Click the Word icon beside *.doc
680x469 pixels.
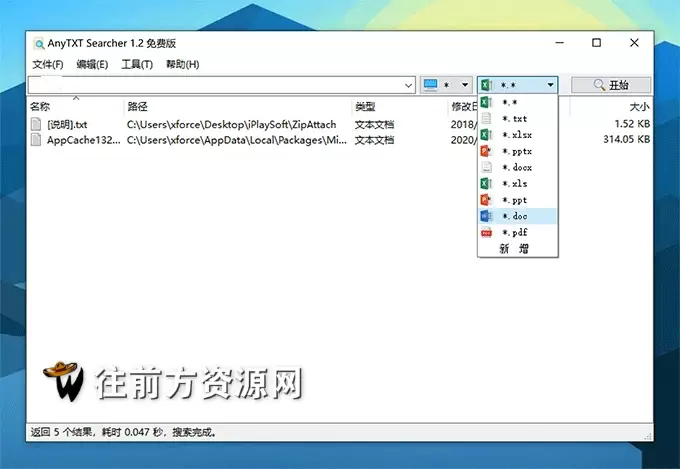pyautogui.click(x=486, y=216)
